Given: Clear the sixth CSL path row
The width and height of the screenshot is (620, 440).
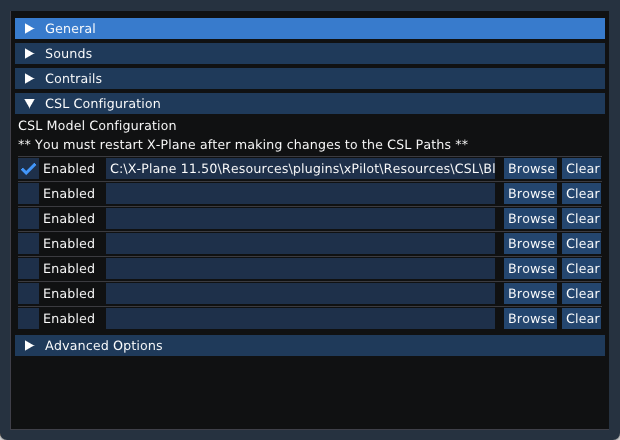Looking at the screenshot, I should [x=582, y=294].
